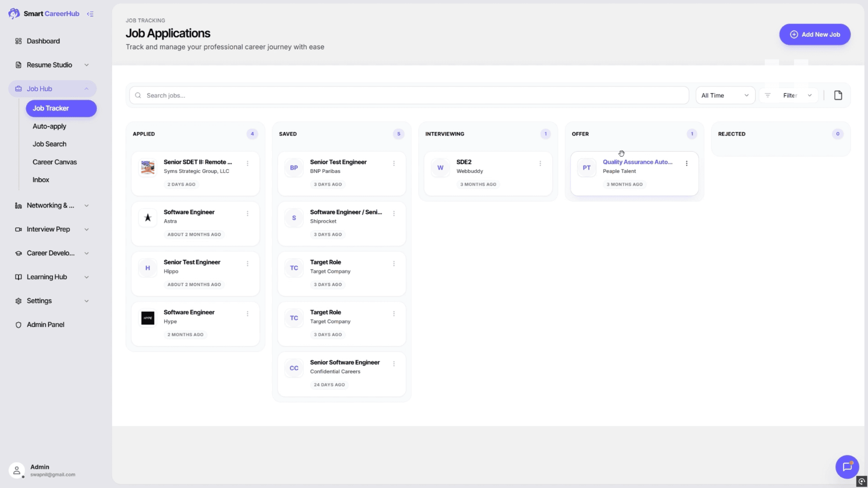Expand the Networking section
This screenshot has height=488, width=868.
pyautogui.click(x=52, y=205)
